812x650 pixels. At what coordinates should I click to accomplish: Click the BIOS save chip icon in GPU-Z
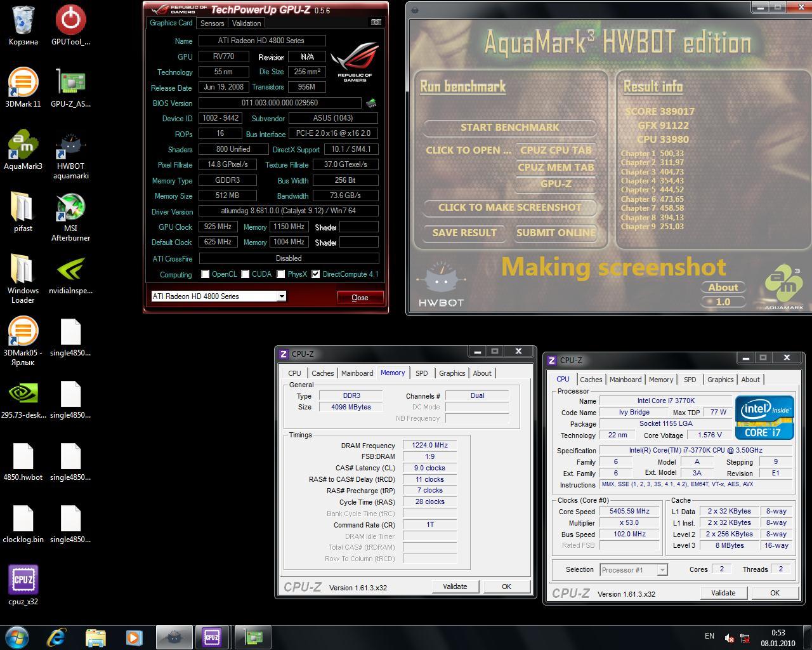pos(371,103)
